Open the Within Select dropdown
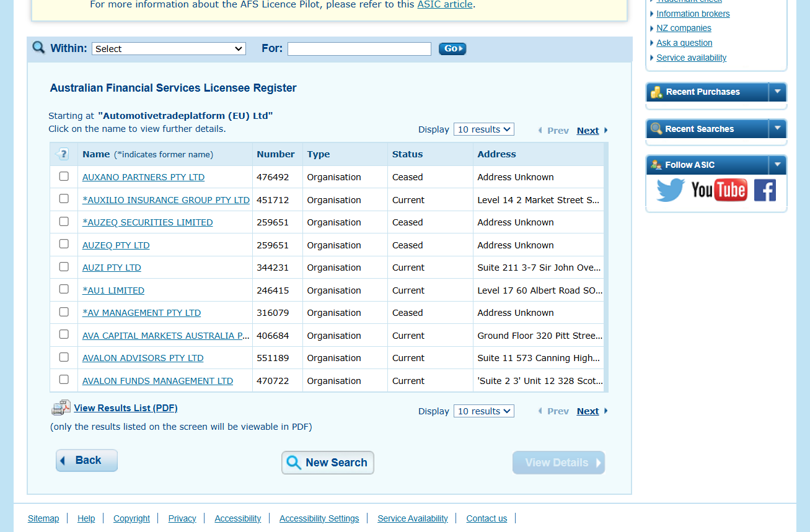Screen dimensions: 810x532 (169, 49)
